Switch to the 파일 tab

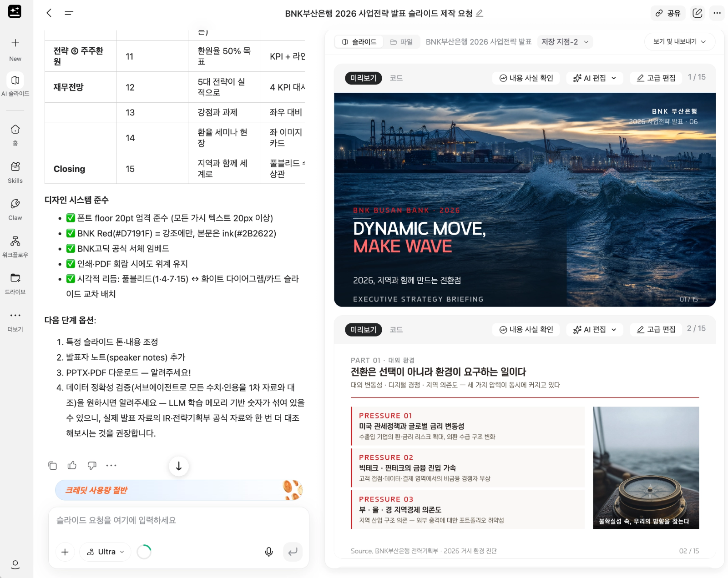[401, 42]
